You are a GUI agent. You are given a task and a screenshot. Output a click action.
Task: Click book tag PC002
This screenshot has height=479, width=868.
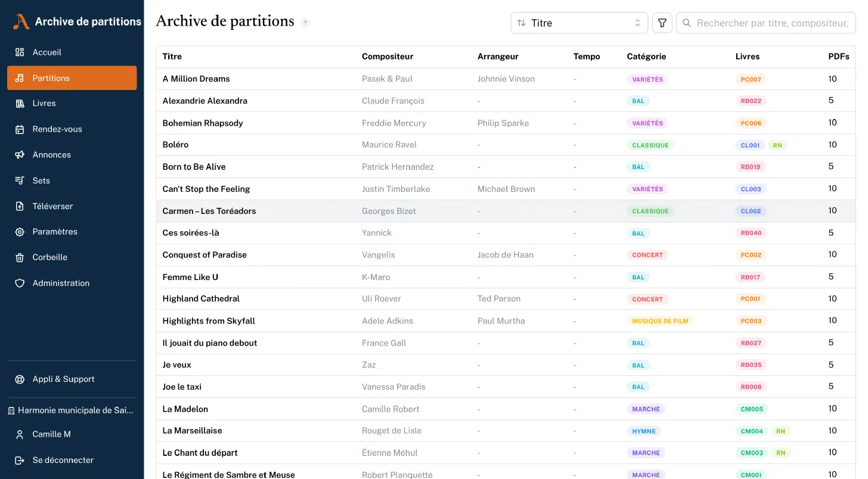point(751,255)
